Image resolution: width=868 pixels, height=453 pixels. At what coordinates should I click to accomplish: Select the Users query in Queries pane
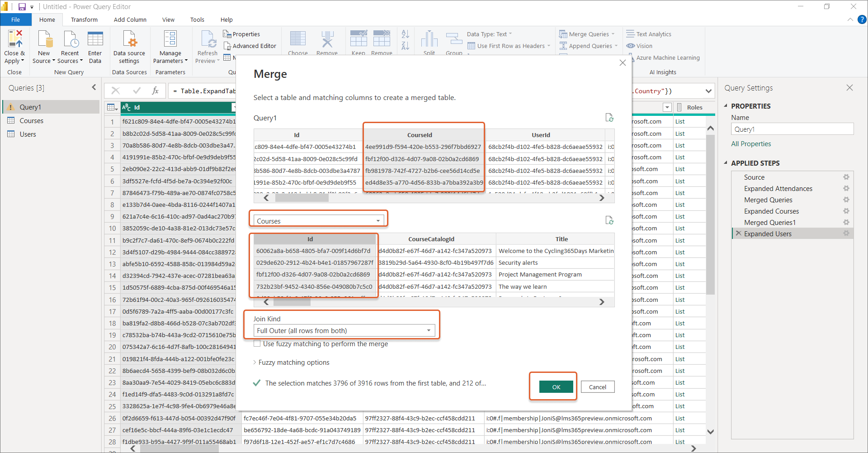point(28,134)
